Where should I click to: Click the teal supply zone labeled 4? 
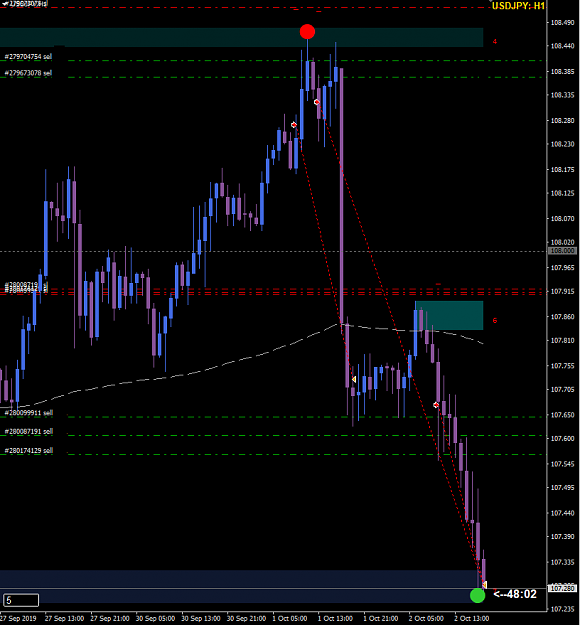click(242, 37)
